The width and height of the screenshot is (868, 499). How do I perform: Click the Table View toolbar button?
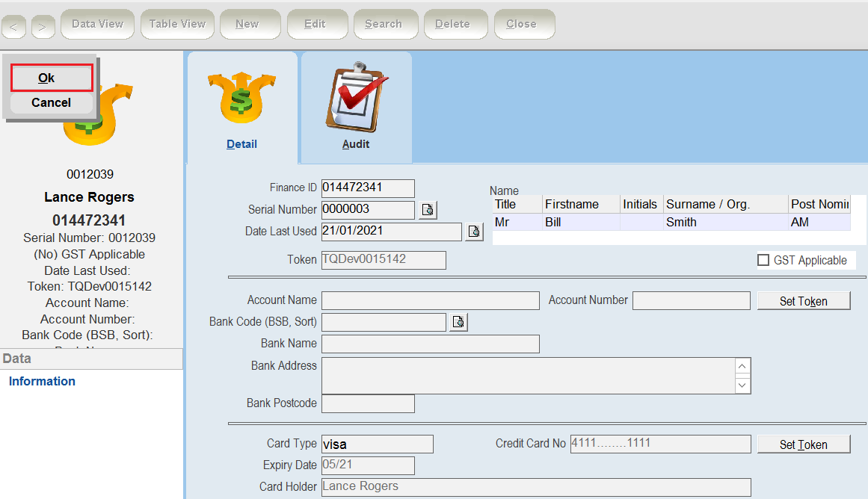click(177, 24)
